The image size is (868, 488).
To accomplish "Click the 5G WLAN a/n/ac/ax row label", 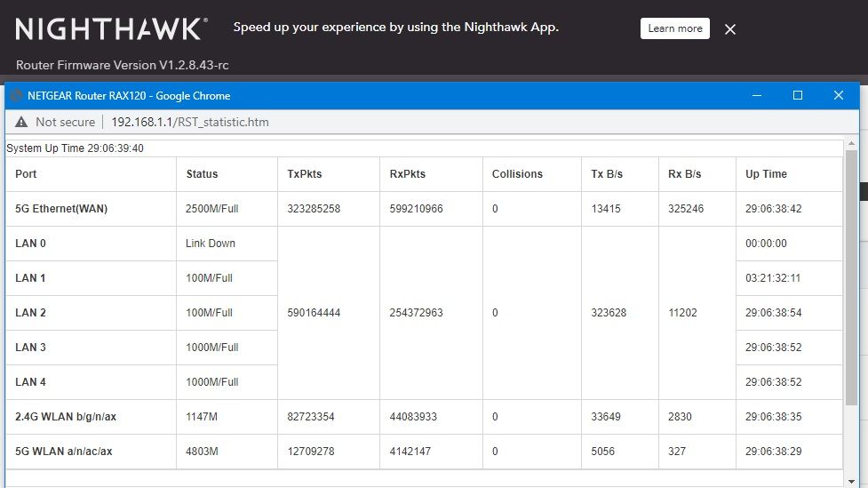I will (64, 452).
